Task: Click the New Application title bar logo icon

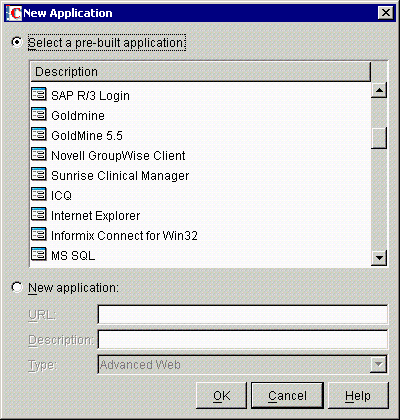Action: pos(14,13)
